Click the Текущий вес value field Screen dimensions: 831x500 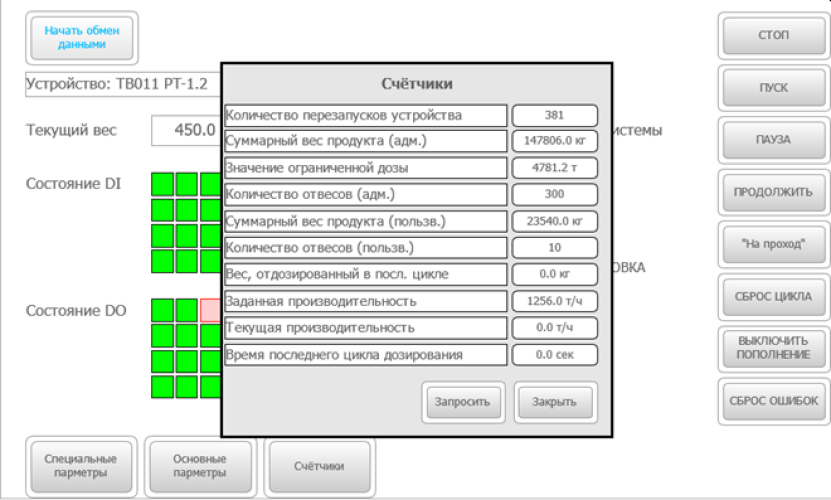187,130
